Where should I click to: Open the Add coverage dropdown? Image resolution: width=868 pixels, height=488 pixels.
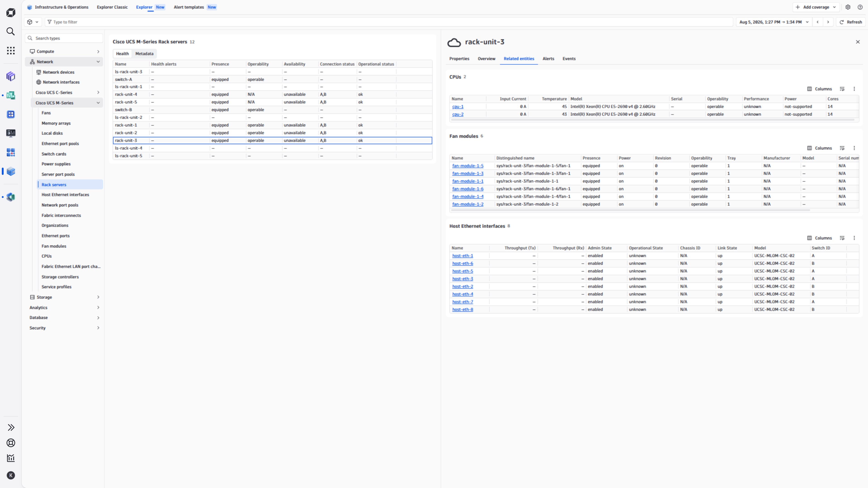(x=816, y=7)
